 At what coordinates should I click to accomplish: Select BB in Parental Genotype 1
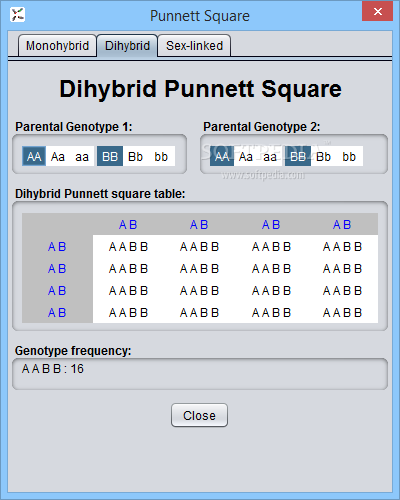click(110, 156)
